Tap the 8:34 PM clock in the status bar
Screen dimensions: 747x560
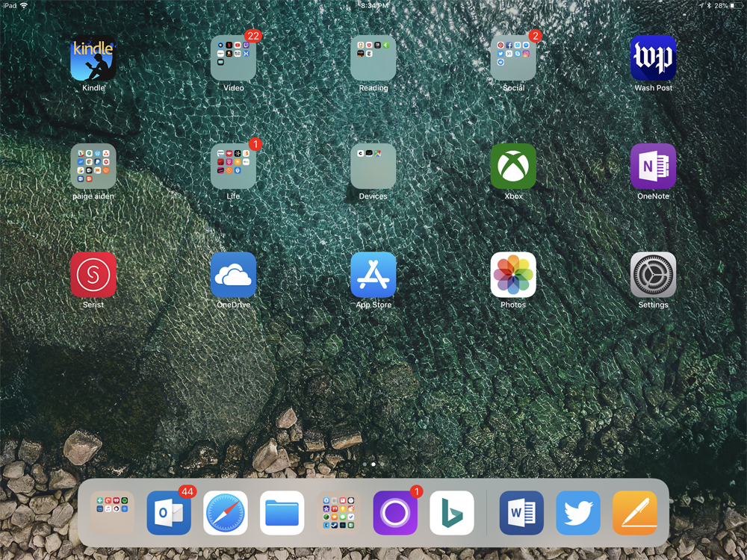374,6
